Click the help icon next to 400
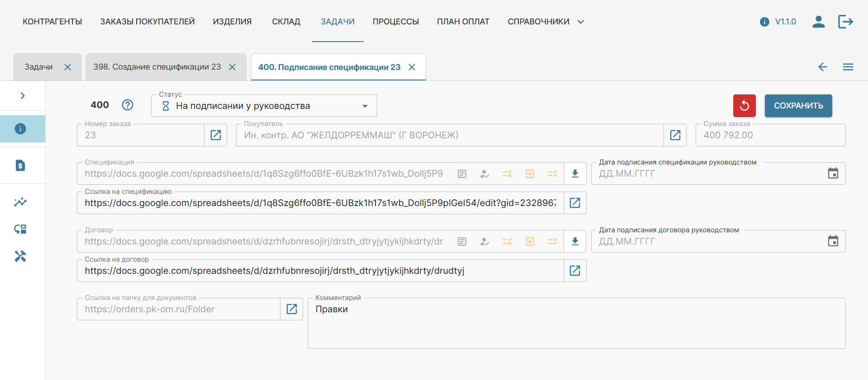Image resolution: width=868 pixels, height=380 pixels. click(128, 105)
